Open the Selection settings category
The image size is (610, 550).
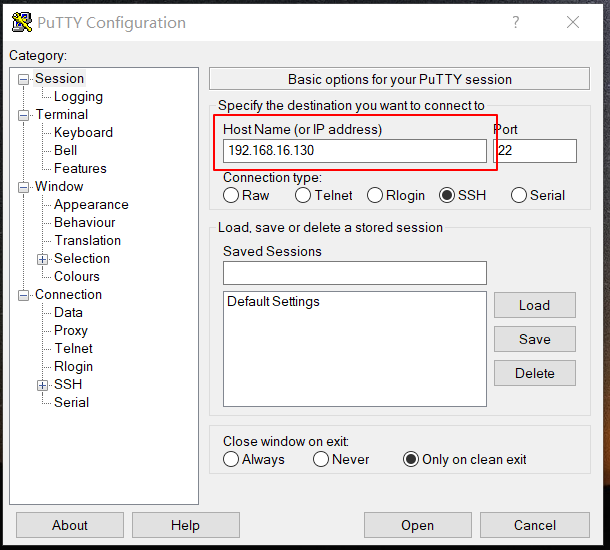tap(82, 258)
